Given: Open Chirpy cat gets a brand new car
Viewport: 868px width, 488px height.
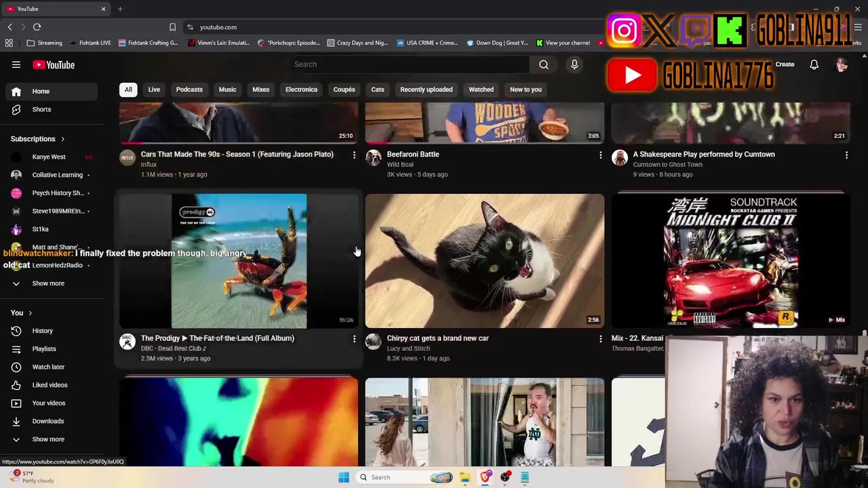Looking at the screenshot, I should click(x=437, y=338).
